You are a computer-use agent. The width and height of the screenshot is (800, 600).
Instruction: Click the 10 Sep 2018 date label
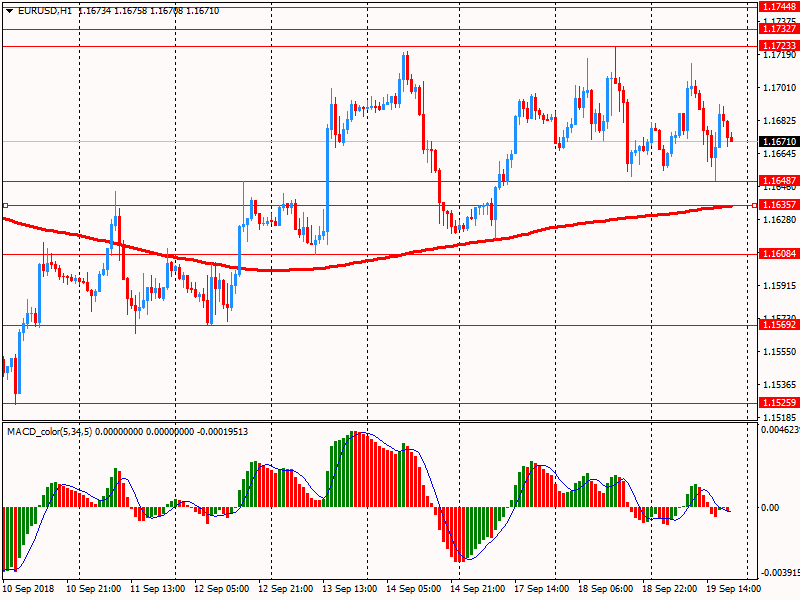click(30, 590)
